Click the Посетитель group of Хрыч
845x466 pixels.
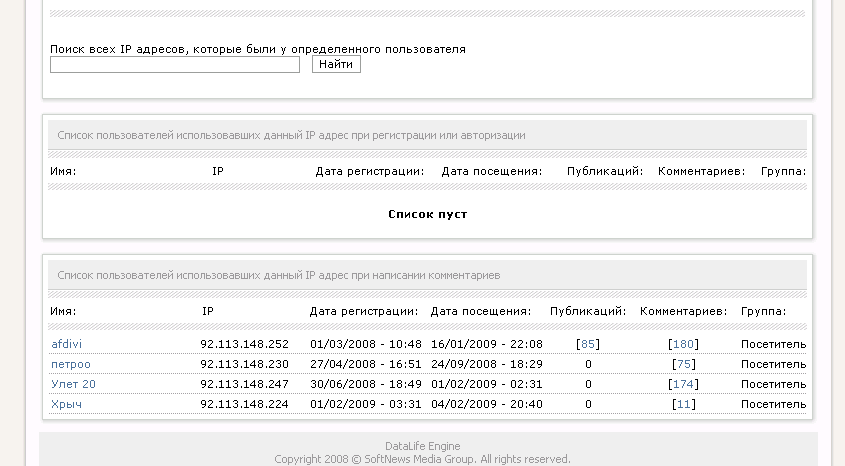click(773, 404)
